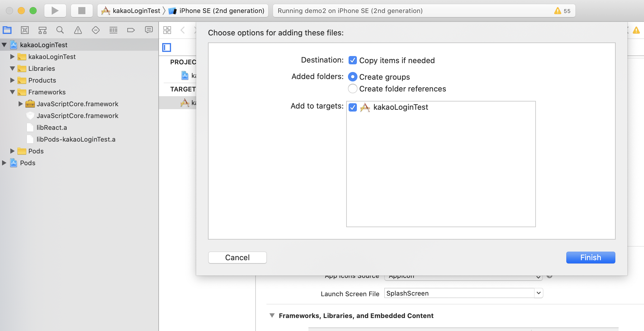Select JavaScriptCore.framework with briefcase icon
644x331 pixels.
point(79,104)
